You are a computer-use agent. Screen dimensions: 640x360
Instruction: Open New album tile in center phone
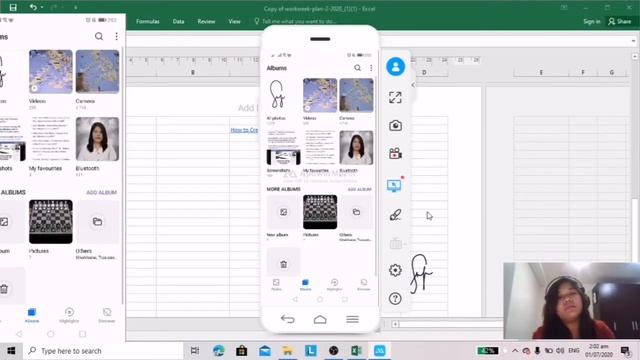(283, 212)
